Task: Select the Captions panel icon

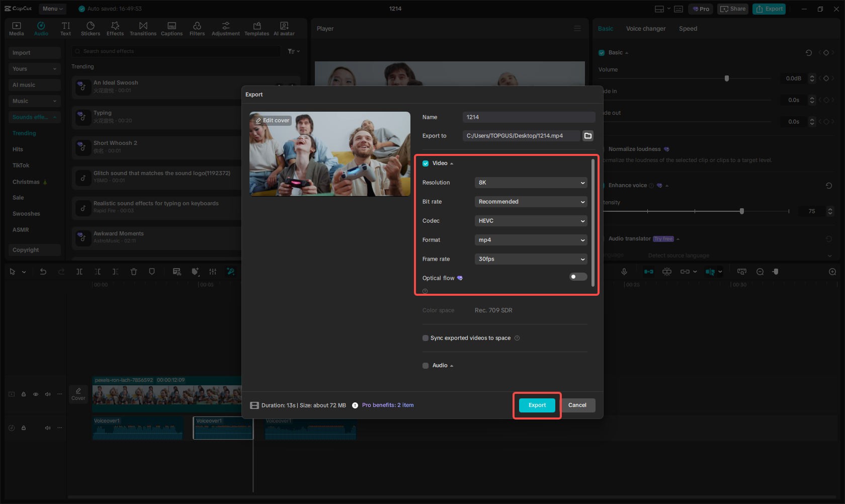Action: pos(172,28)
